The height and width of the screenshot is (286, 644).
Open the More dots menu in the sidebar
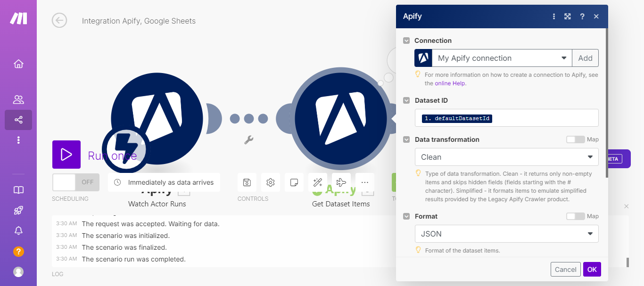pyautogui.click(x=18, y=140)
